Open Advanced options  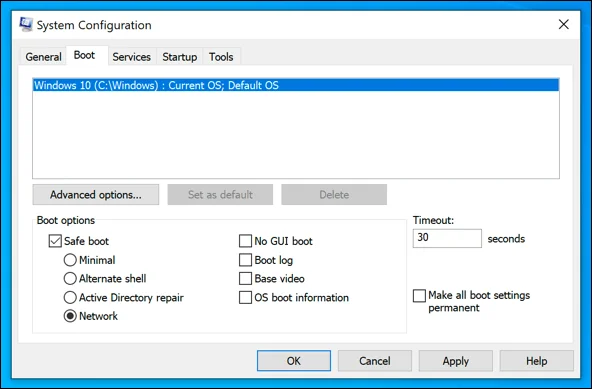96,194
